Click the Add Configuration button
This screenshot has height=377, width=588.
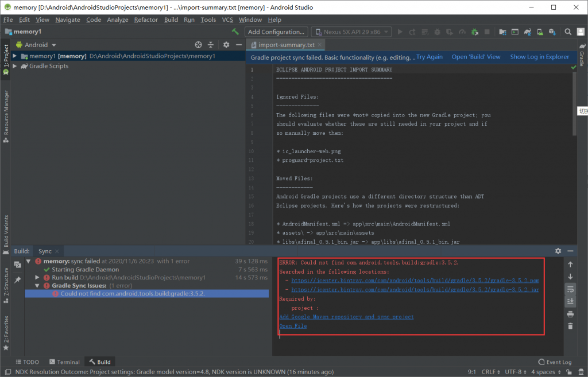click(276, 32)
